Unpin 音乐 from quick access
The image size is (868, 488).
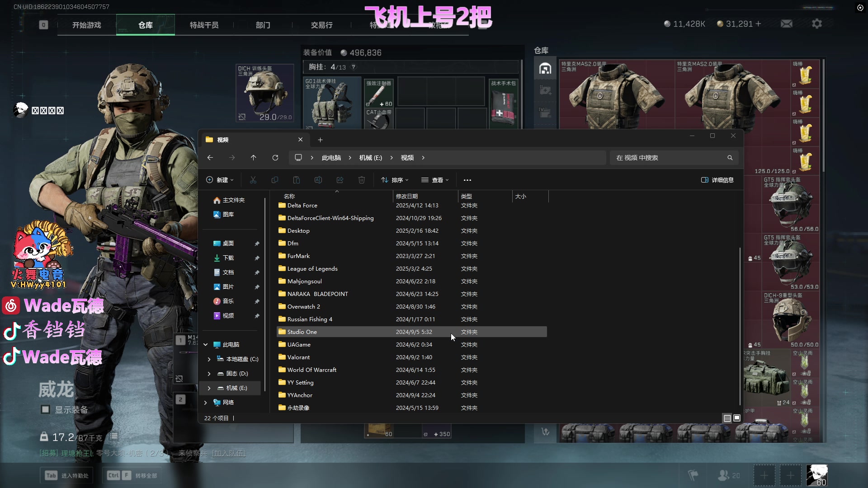pos(257,301)
